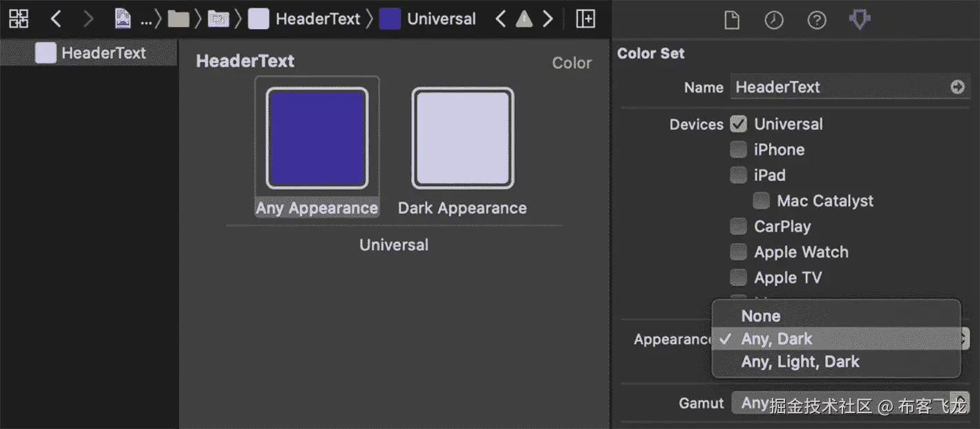Viewport: 980px width, 429px height.
Task: Enable the Apple Watch checkbox
Action: pos(739,252)
